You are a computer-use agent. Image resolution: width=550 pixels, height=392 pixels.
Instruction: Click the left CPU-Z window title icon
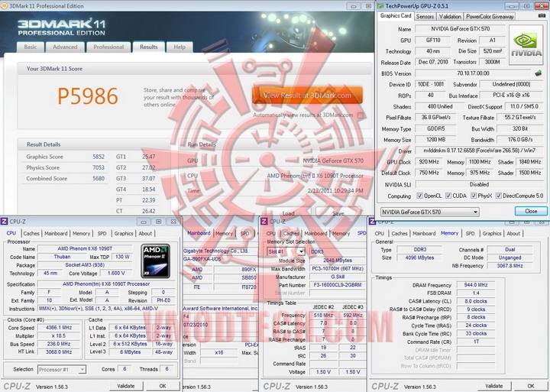tap(5, 222)
